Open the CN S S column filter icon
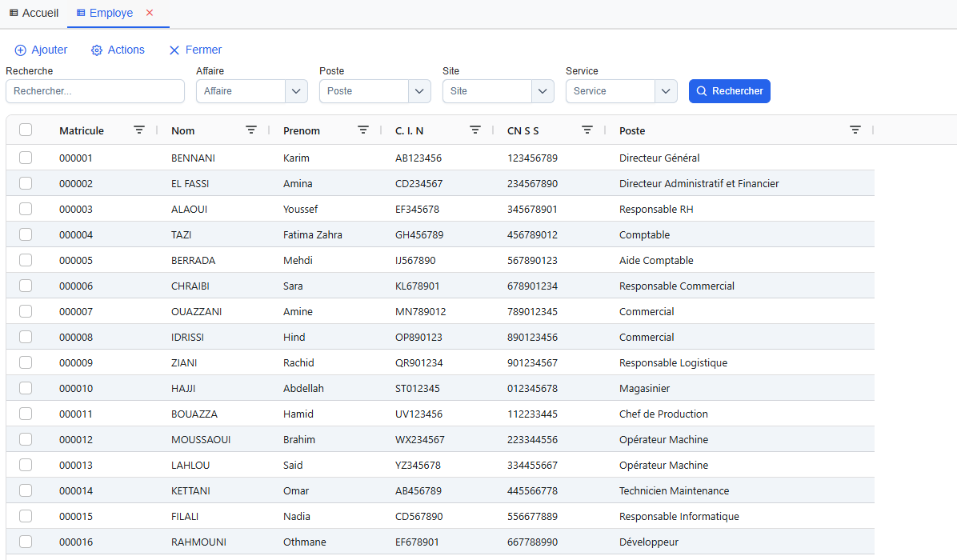 click(587, 130)
